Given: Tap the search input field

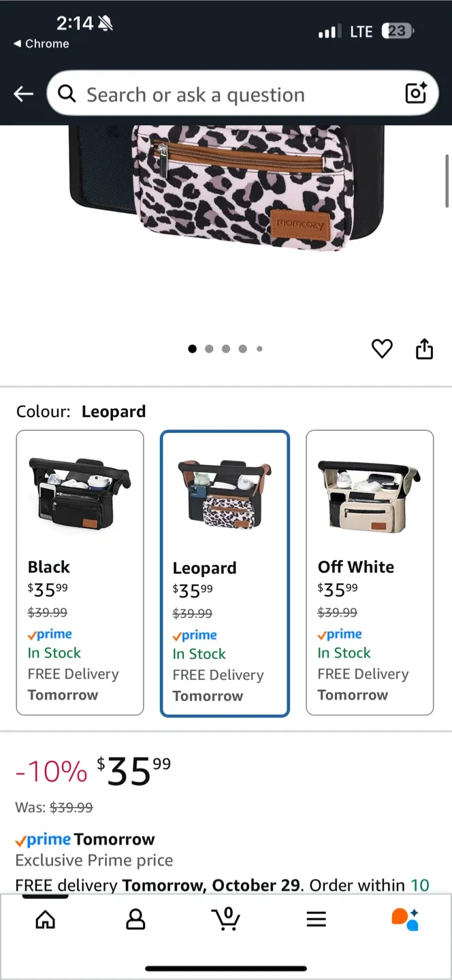Looking at the screenshot, I should (x=204, y=94).
